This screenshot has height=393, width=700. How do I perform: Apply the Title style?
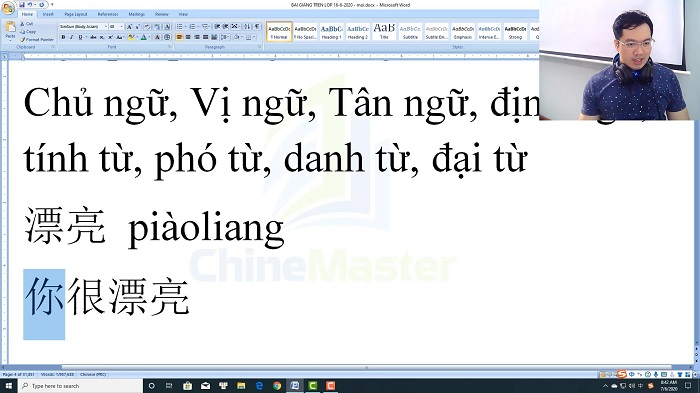point(384,32)
